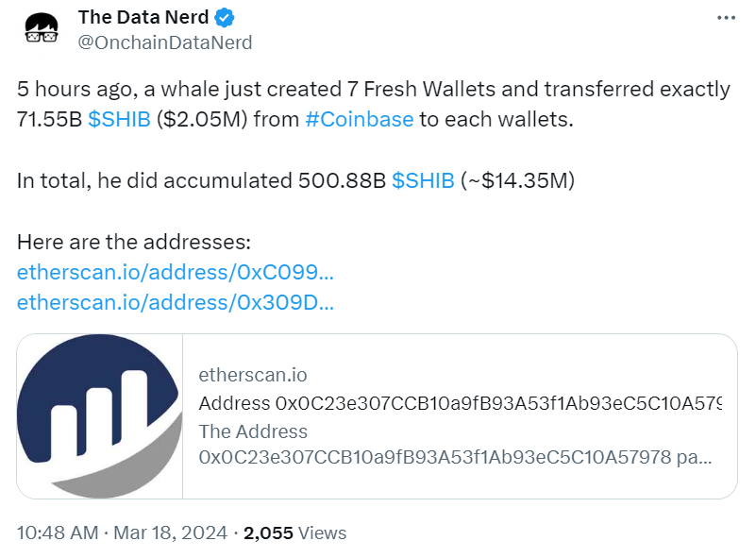Image resolution: width=756 pixels, height=558 pixels.
Task: Open the #Coinbase hashtag
Action: (360, 119)
